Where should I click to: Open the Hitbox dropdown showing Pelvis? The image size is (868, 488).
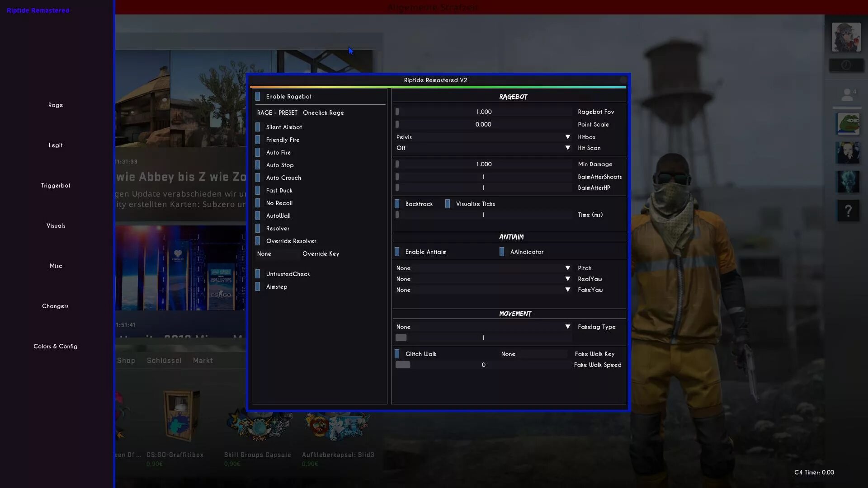(x=482, y=137)
